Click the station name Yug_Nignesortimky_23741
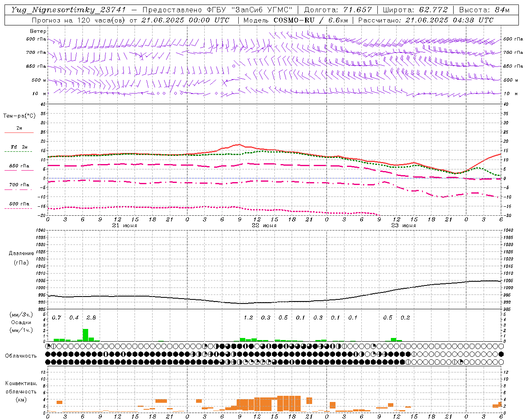Viewport: 525px width, 420px height. click(x=68, y=10)
